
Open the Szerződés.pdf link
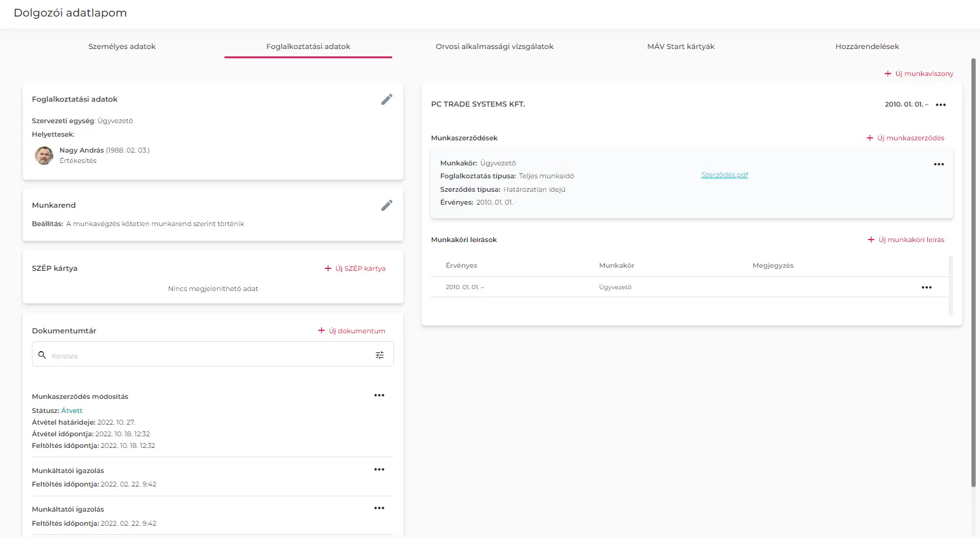pyautogui.click(x=724, y=175)
